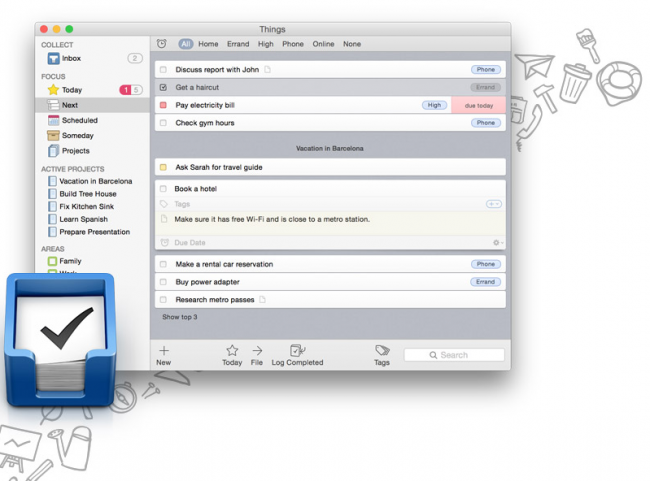Click note icon next to Discuss report with John
The height and width of the screenshot is (481, 650).
coord(267,70)
